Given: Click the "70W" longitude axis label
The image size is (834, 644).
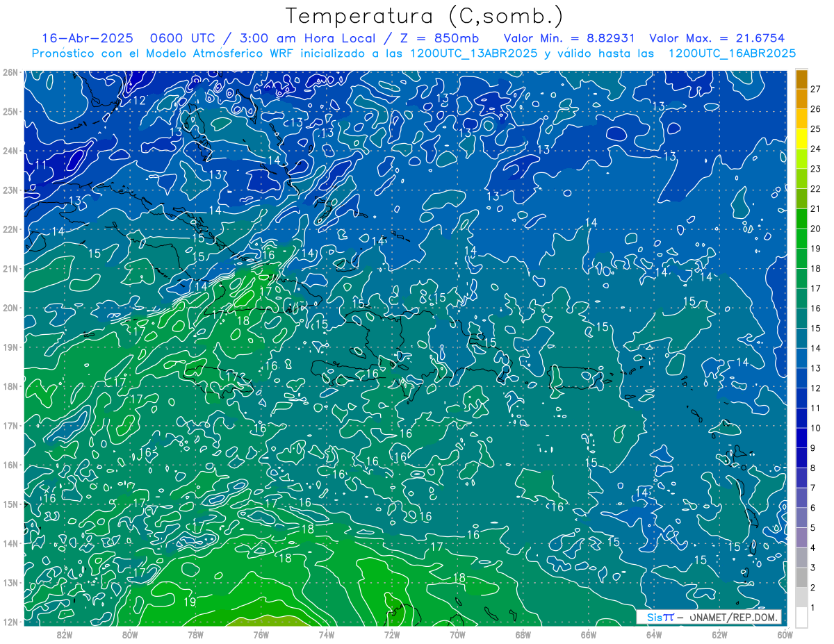Looking at the screenshot, I should (x=457, y=634).
